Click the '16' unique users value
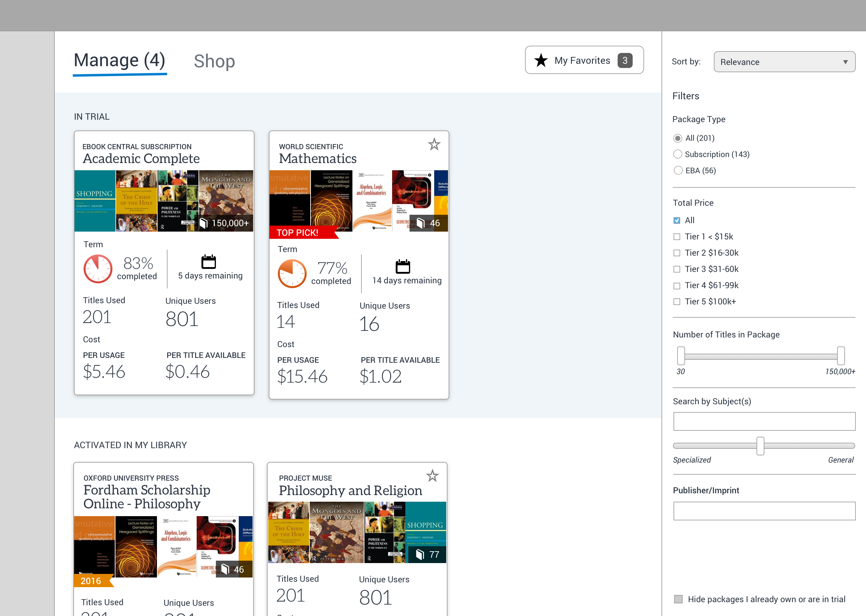The width and height of the screenshot is (866, 616). coord(369,324)
